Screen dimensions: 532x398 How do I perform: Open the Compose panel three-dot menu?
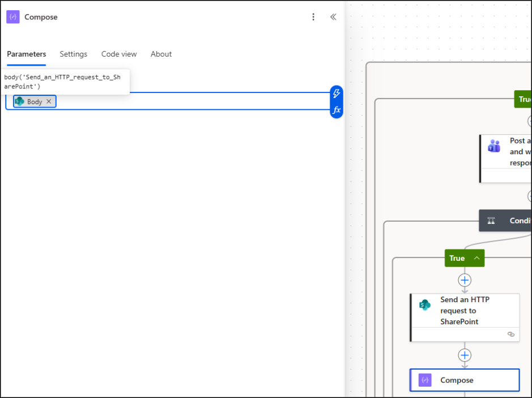[313, 17]
